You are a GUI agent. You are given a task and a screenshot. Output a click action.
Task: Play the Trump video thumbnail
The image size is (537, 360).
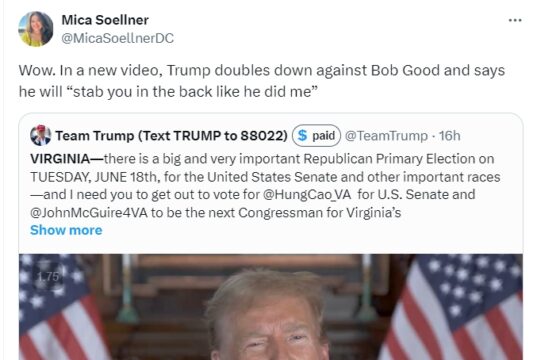pyautogui.click(x=271, y=307)
